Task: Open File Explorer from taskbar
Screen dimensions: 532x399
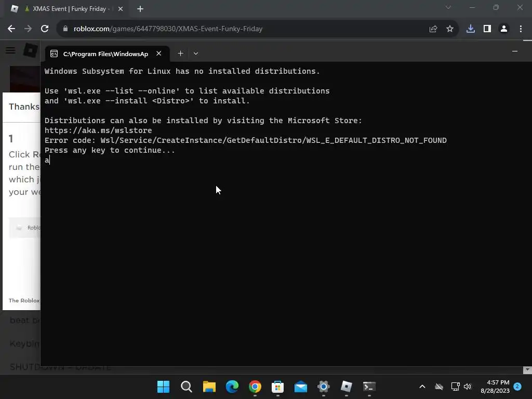Action: point(209,387)
